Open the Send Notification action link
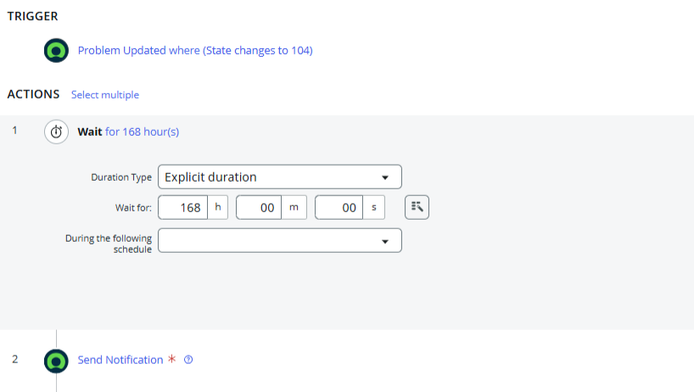The image size is (694, 392). point(120,360)
